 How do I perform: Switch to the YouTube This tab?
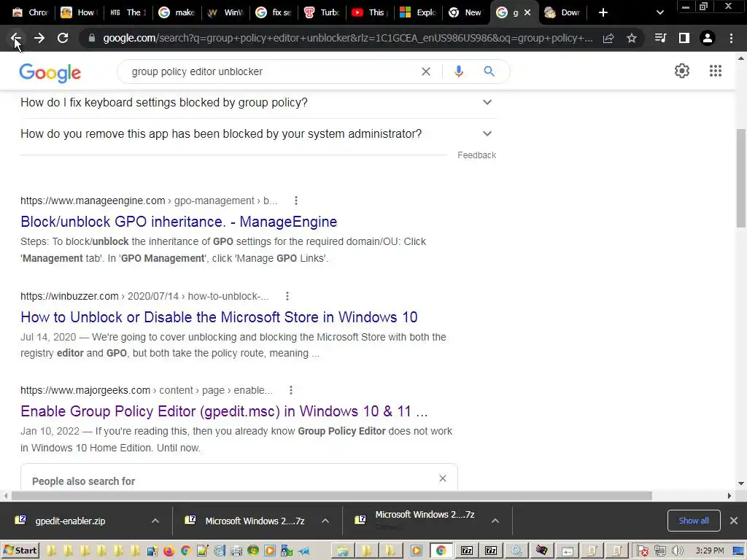point(370,13)
